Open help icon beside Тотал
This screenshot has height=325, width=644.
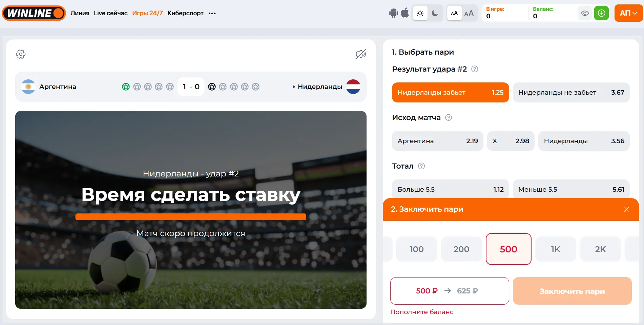pyautogui.click(x=421, y=166)
